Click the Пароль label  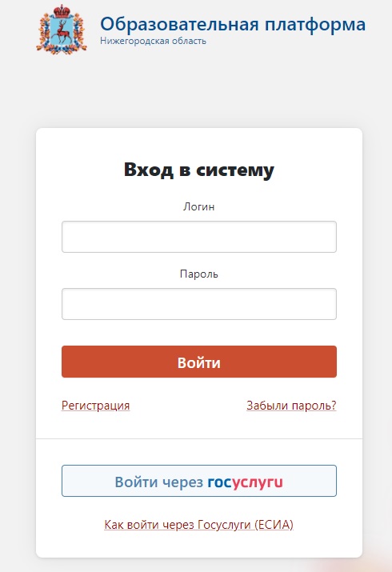(x=198, y=274)
